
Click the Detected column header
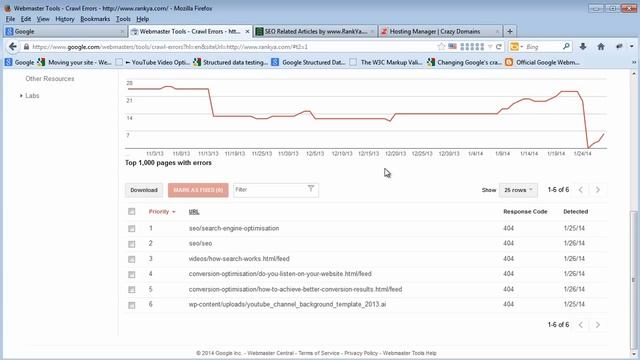(576, 212)
